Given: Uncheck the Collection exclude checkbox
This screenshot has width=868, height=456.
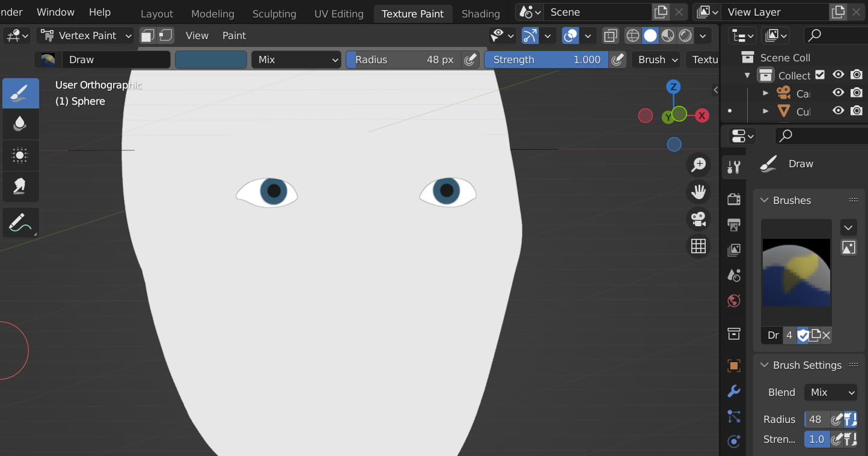Looking at the screenshot, I should click(x=820, y=75).
